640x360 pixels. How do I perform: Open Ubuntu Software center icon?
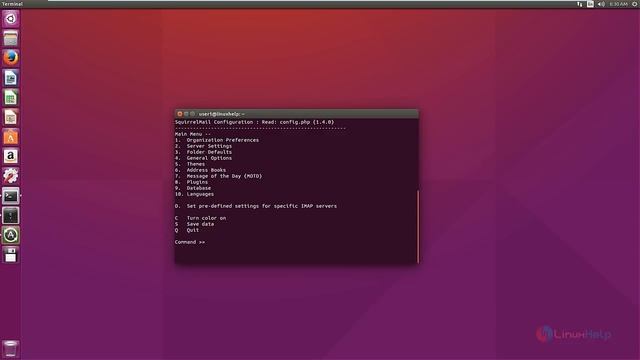click(11, 137)
